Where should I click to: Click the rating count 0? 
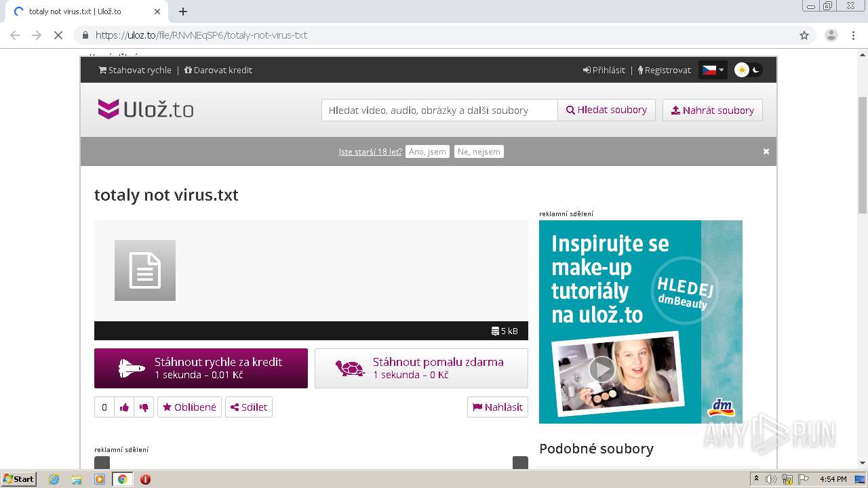tap(104, 407)
